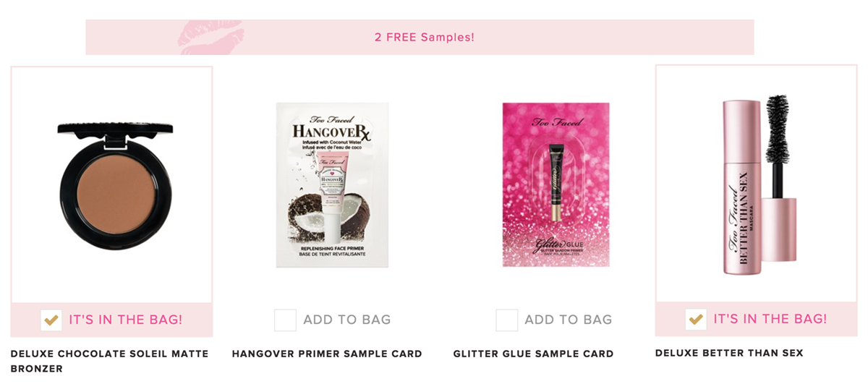Click the pink lips kiss icon in banner

coord(210,37)
